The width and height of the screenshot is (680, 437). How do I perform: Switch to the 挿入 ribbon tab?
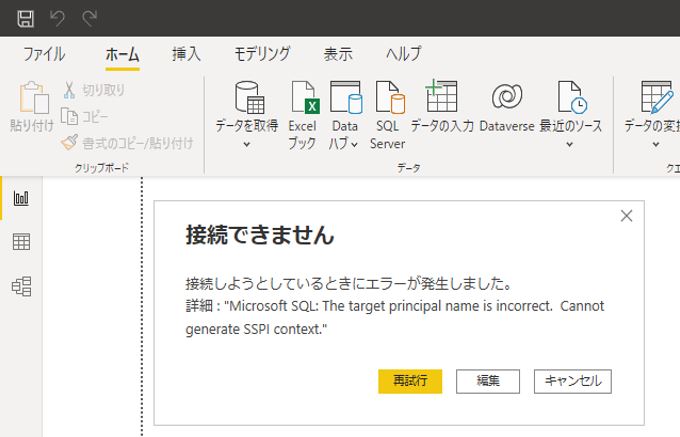[186, 54]
